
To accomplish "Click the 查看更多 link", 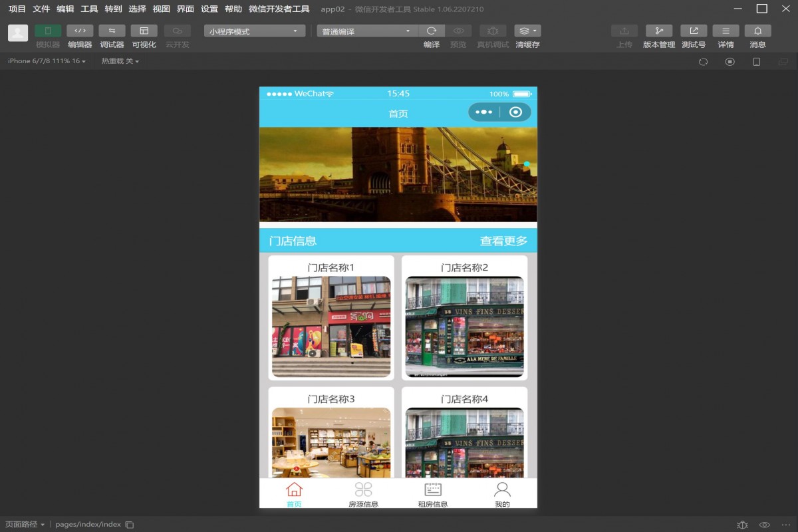I will pos(503,241).
